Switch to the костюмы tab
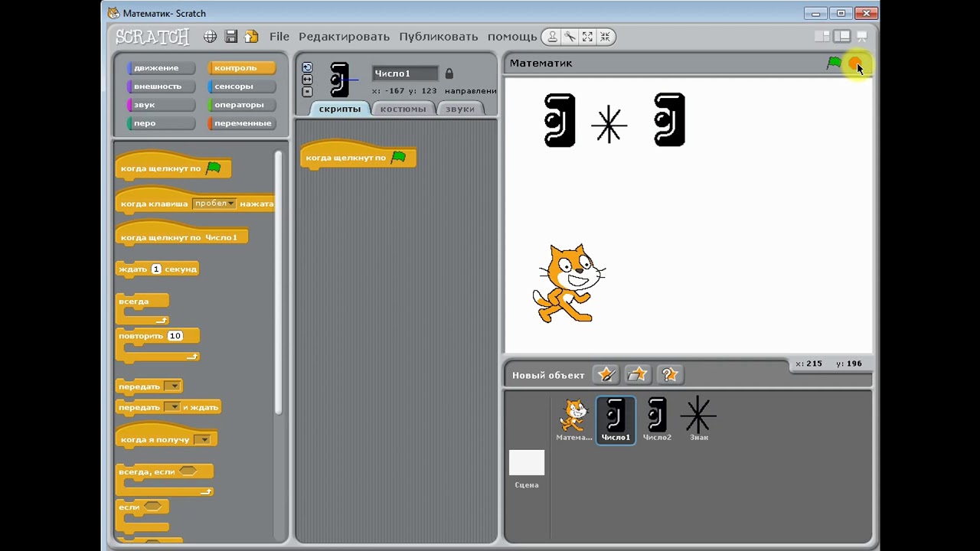This screenshot has width=980, height=551. pos(403,109)
